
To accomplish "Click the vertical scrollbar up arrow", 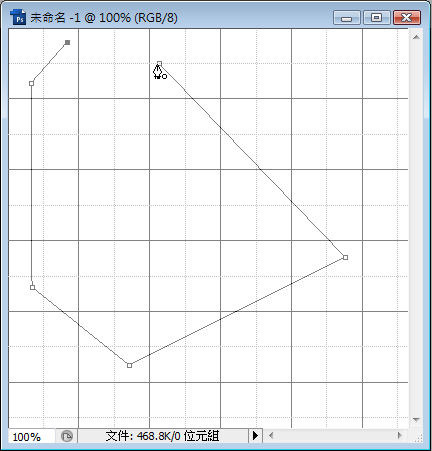I will pos(416,37).
